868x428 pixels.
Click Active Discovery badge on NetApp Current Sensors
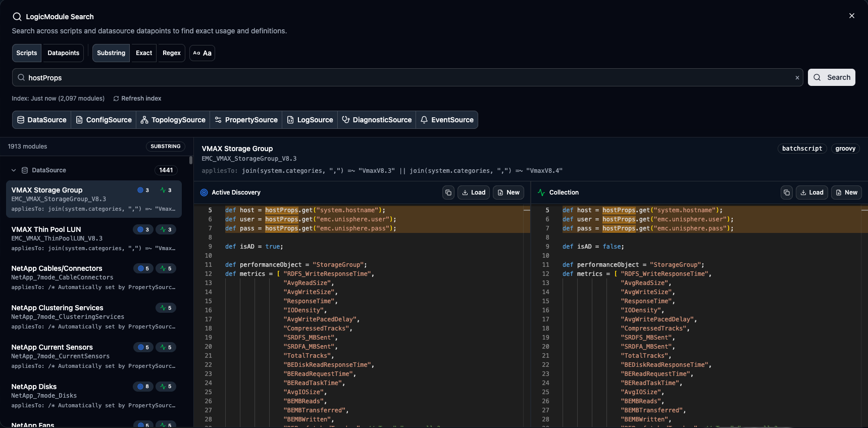pyautogui.click(x=143, y=347)
